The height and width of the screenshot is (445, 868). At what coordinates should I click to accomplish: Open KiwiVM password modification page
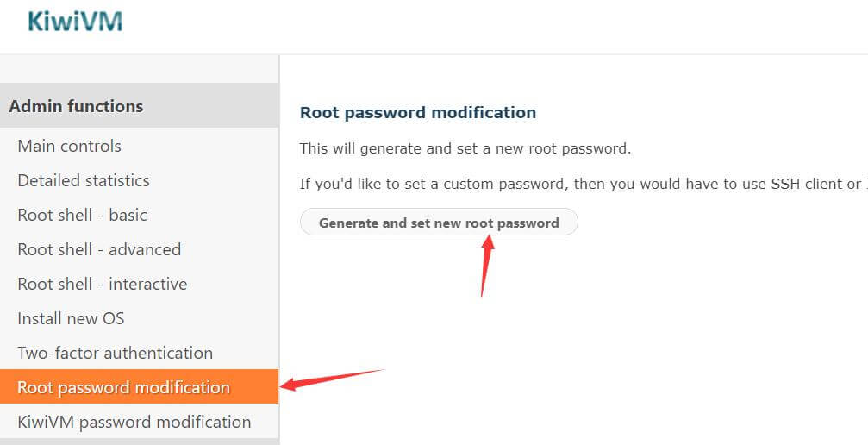coord(134,422)
